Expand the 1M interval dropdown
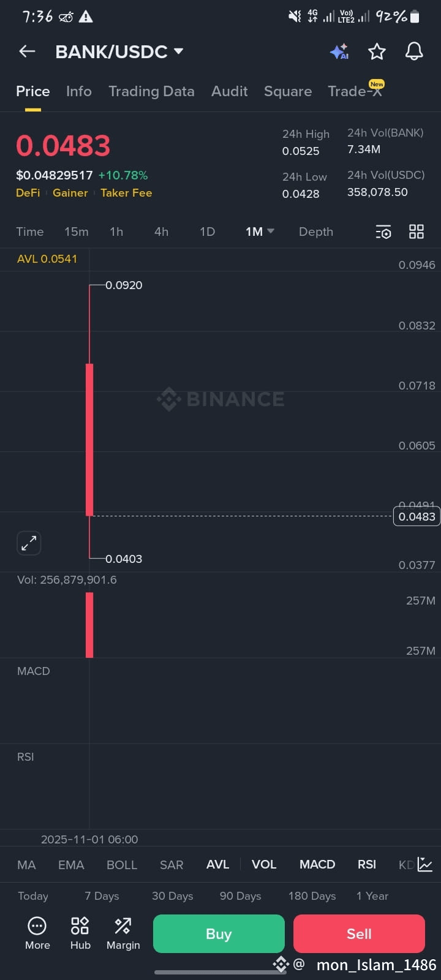441x980 pixels. [260, 232]
